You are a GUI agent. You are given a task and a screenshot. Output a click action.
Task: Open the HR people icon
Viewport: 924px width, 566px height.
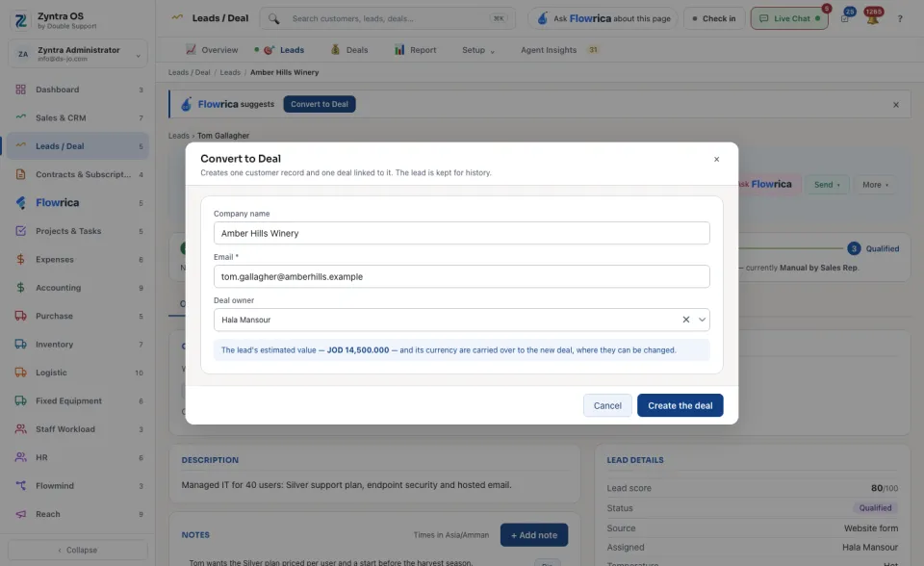point(20,457)
